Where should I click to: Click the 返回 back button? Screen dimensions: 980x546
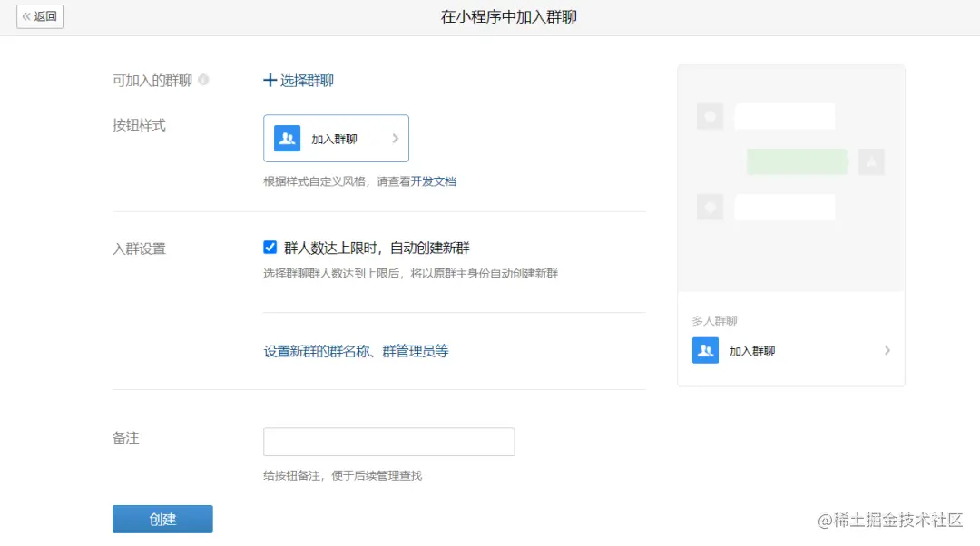[40, 16]
